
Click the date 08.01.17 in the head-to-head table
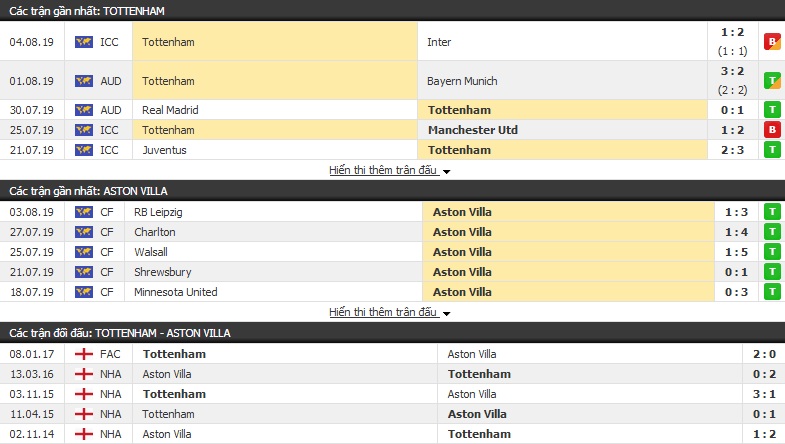point(32,354)
